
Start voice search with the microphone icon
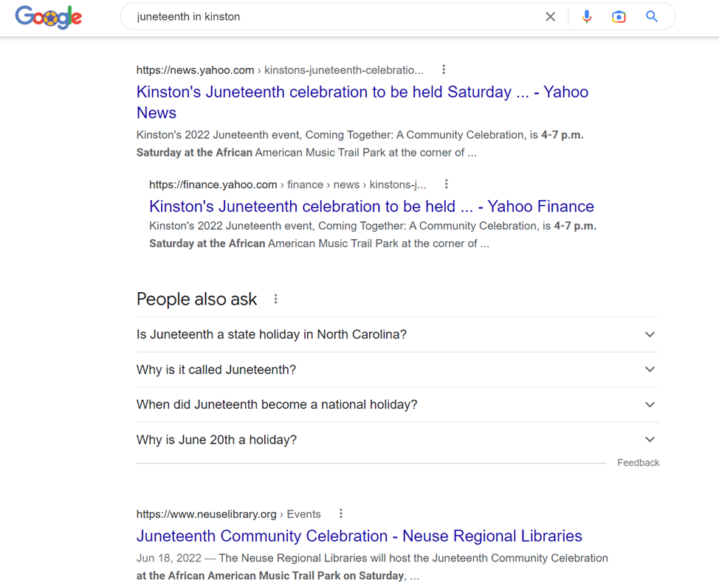(x=586, y=17)
